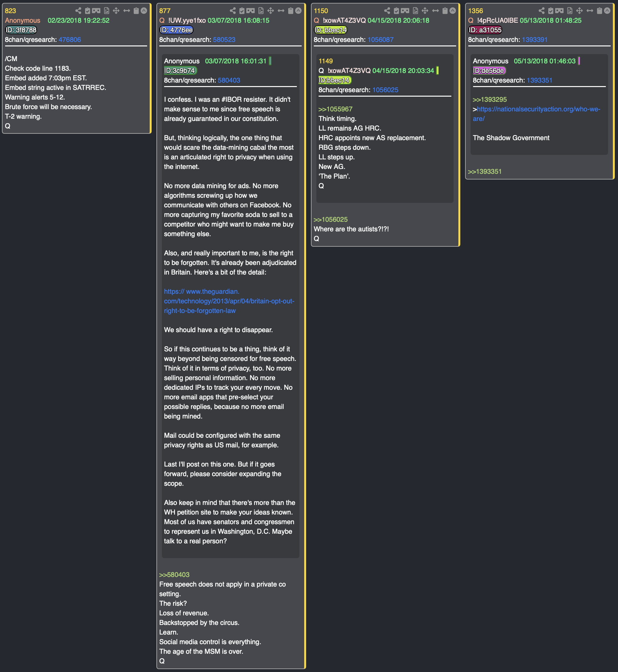Click post number 877
Viewport: 618px width, 672px height.
click(x=165, y=11)
